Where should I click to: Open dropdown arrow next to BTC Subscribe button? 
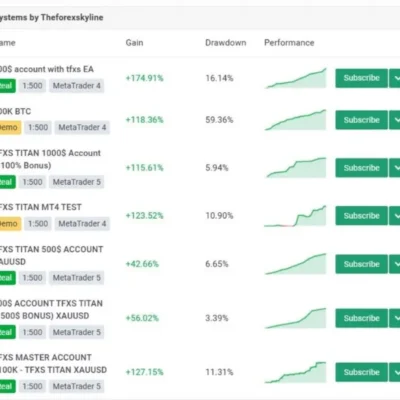tap(395, 120)
